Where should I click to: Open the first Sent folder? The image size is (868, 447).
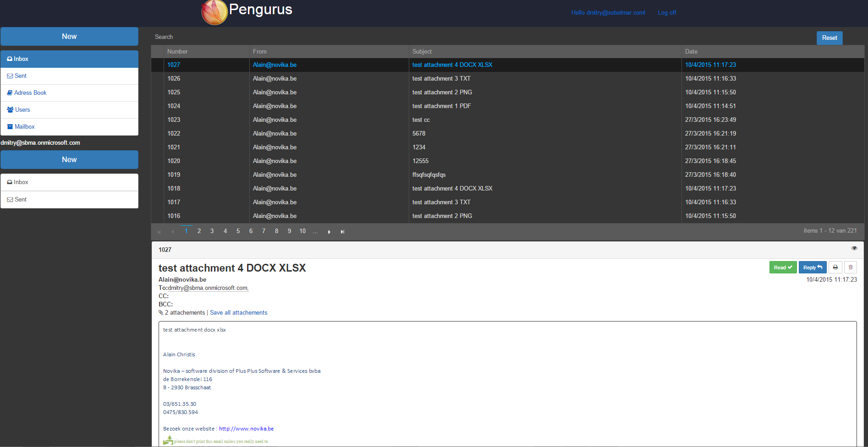(x=69, y=76)
